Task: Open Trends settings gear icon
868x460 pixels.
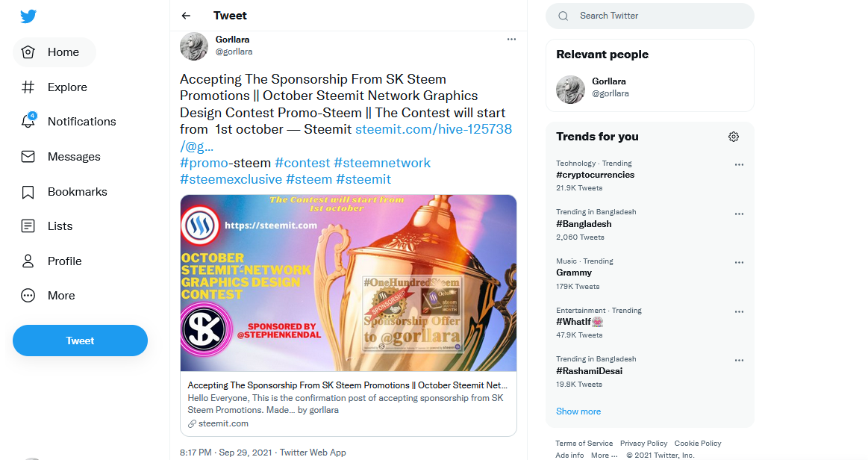Action: (734, 137)
